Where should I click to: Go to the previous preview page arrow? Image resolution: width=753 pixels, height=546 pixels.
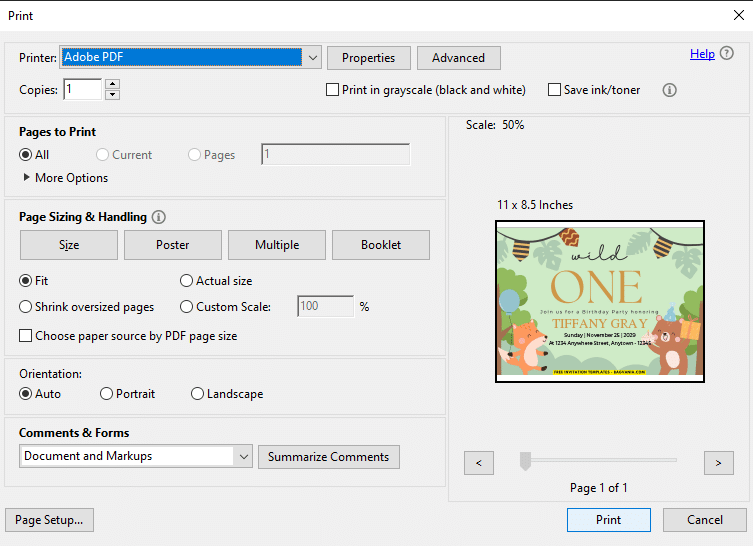[479, 463]
